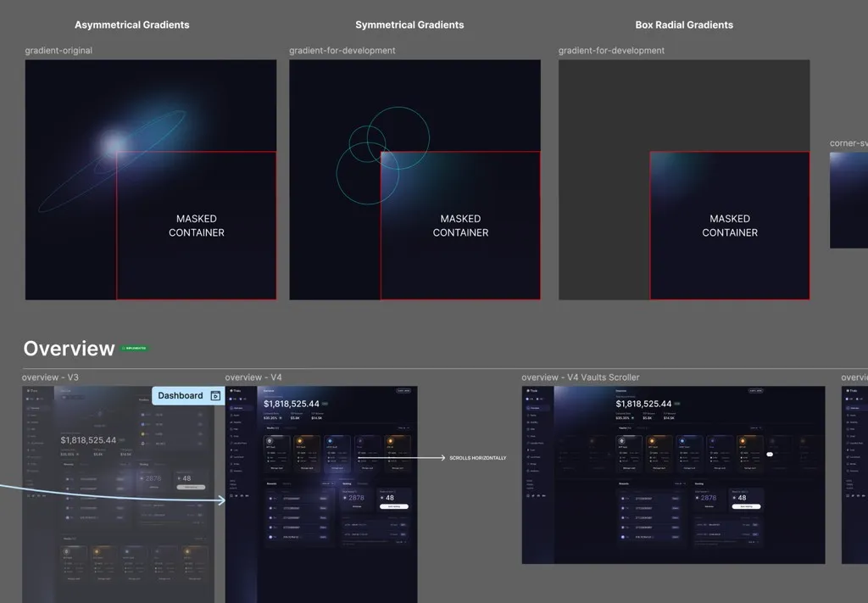Click the overview - V3 frame label
This screenshot has height=603, width=868.
click(50, 377)
